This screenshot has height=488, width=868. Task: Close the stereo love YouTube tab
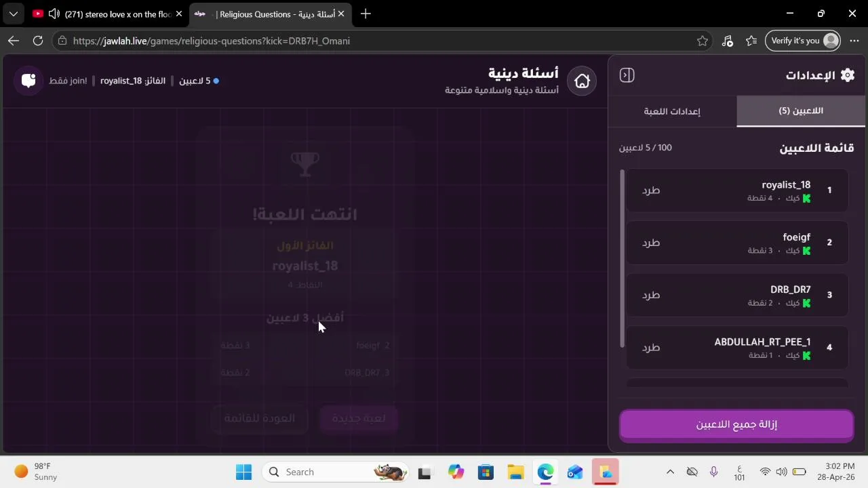pyautogui.click(x=179, y=14)
